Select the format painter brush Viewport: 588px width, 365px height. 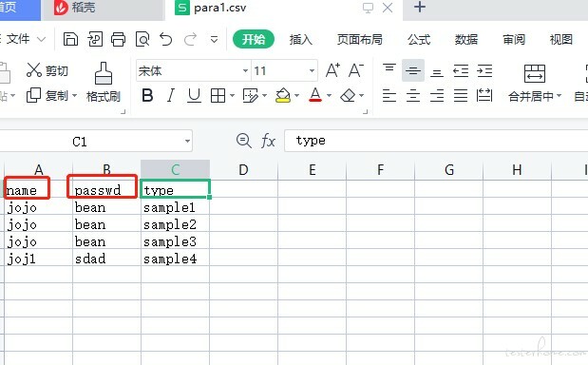pos(104,82)
